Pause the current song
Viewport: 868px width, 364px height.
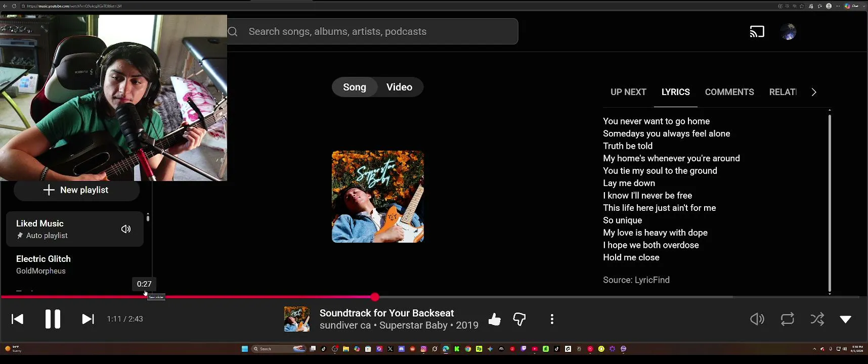(53, 319)
